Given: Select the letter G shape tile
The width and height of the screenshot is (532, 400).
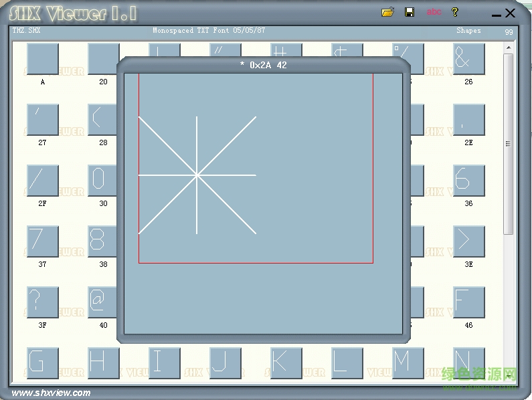Looking at the screenshot, I should [43, 363].
